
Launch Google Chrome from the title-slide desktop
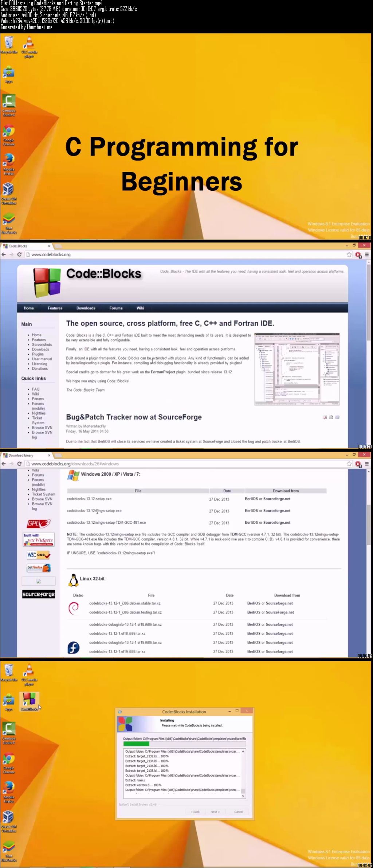click(9, 135)
